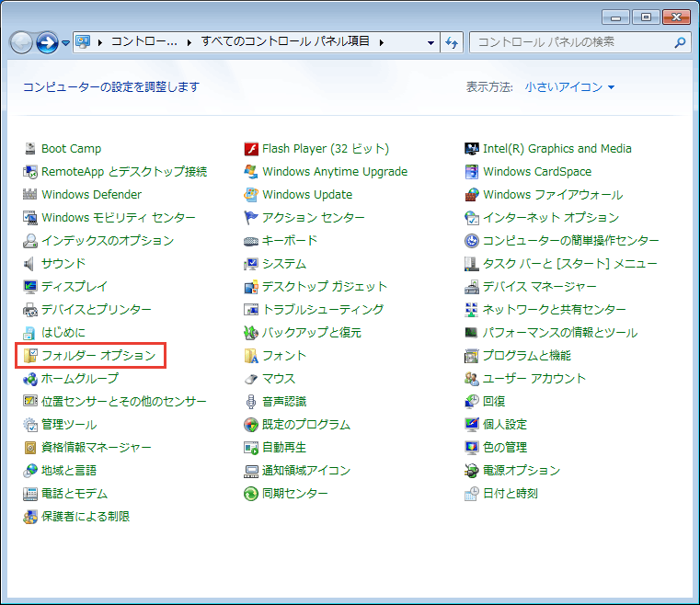
Task: Open the Boot Camp icon
Action: pos(30,149)
